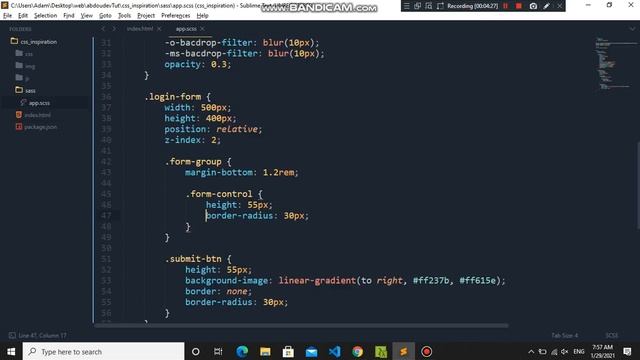640x360 pixels.
Task: Select Bandicam window capture mode icon
Action: [418, 6]
